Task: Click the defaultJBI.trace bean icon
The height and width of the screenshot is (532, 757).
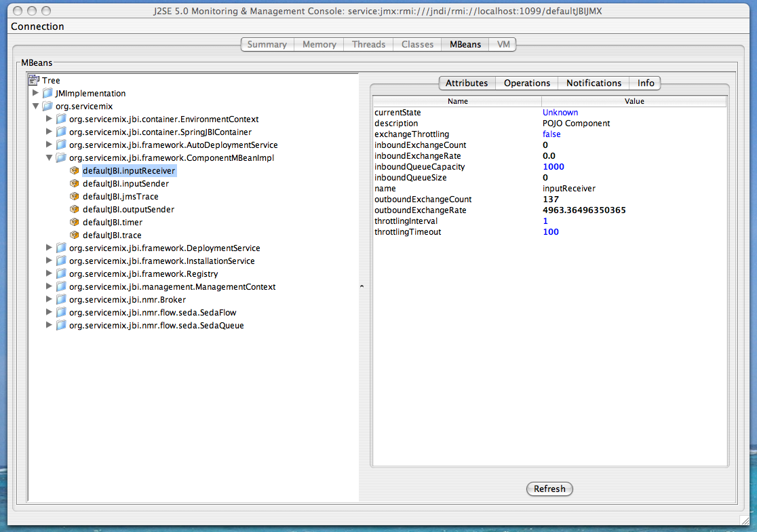Action: (x=75, y=235)
